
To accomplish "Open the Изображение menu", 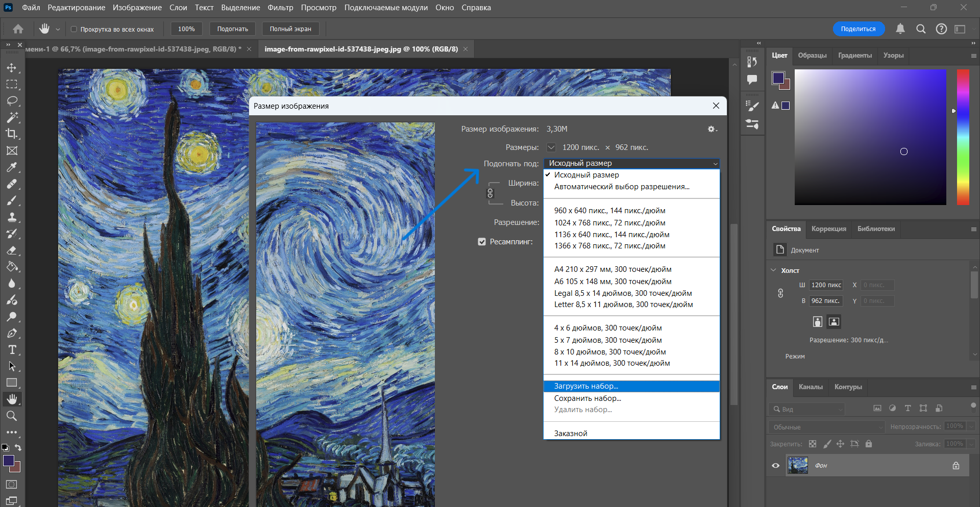I will 137,8.
